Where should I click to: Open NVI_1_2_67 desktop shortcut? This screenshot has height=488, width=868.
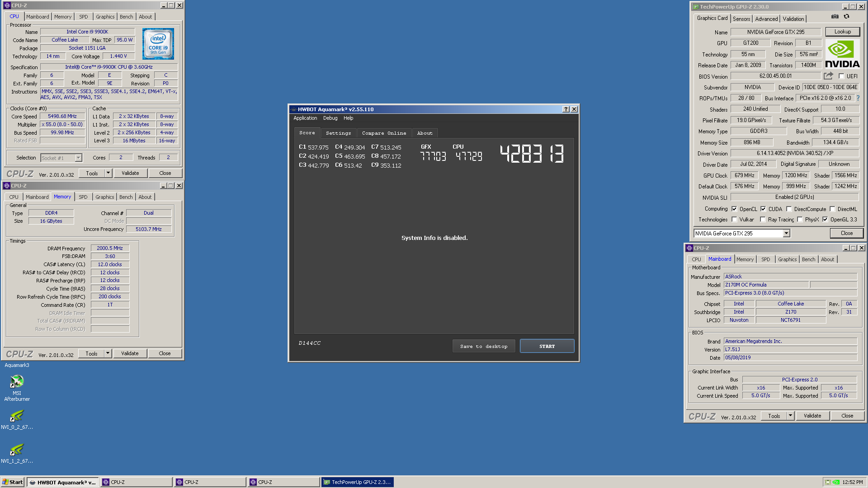[17, 453]
